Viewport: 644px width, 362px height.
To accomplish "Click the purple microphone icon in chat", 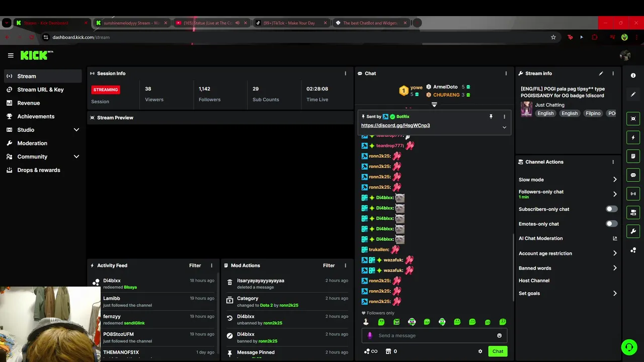I will 370,335.
